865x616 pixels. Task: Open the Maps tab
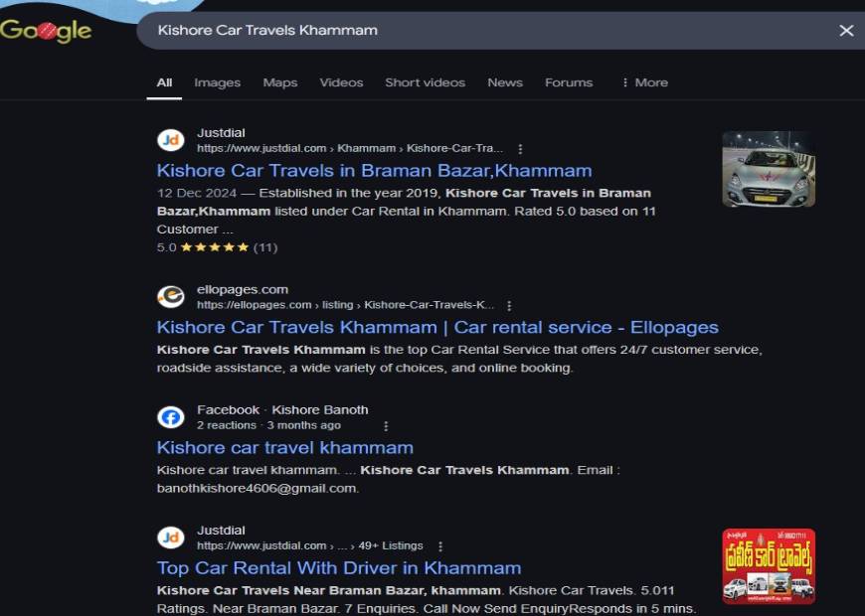pos(280,82)
